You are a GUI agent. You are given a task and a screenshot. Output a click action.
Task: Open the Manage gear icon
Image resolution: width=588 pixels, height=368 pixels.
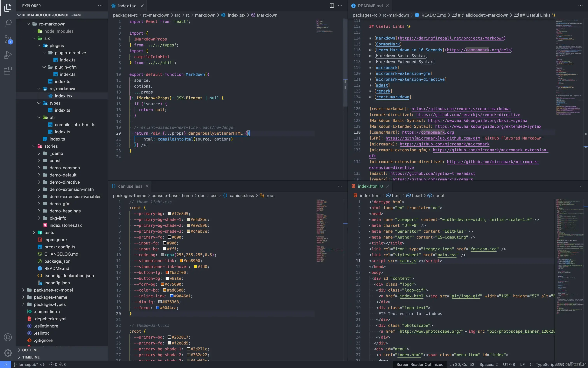(x=8, y=353)
